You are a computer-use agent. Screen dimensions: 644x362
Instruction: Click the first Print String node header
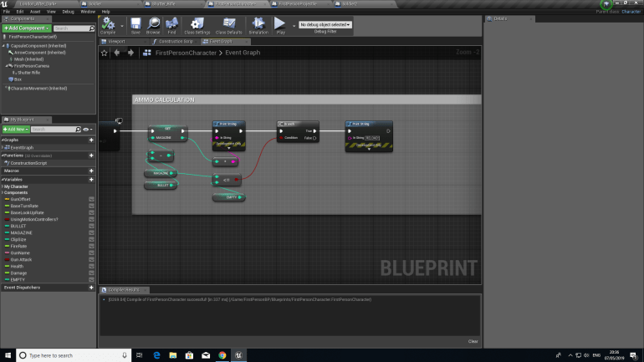click(x=229, y=124)
